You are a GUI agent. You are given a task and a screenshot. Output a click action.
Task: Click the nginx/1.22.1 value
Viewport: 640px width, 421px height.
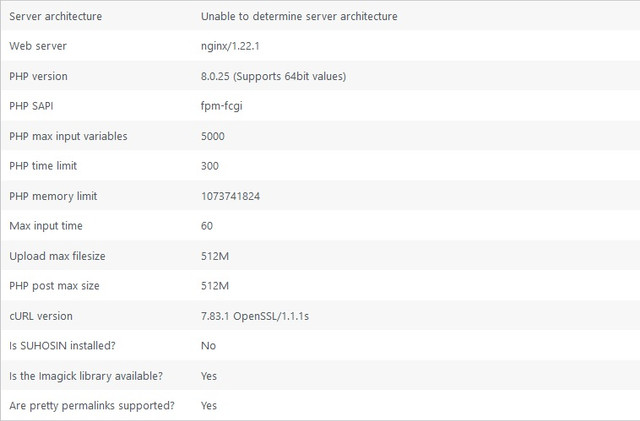click(230, 46)
